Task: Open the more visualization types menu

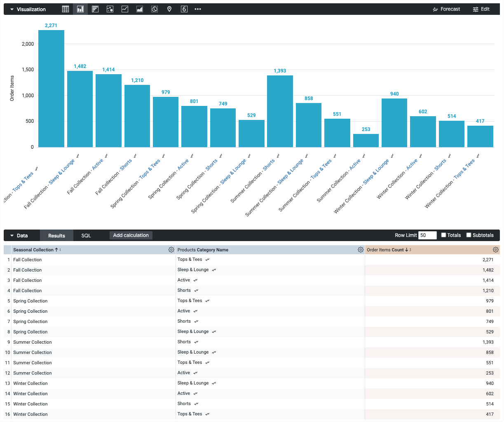Action: (x=197, y=9)
